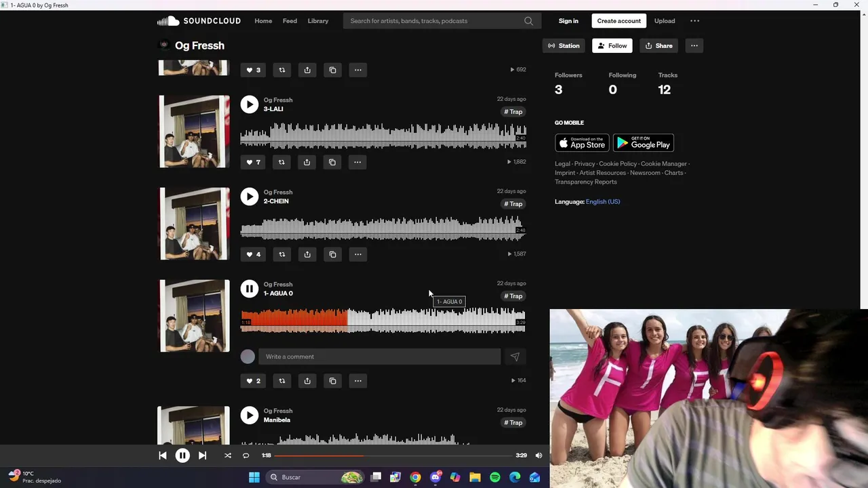This screenshot has width=868, height=488.
Task: Follow Og Fressh
Action: [612, 45]
